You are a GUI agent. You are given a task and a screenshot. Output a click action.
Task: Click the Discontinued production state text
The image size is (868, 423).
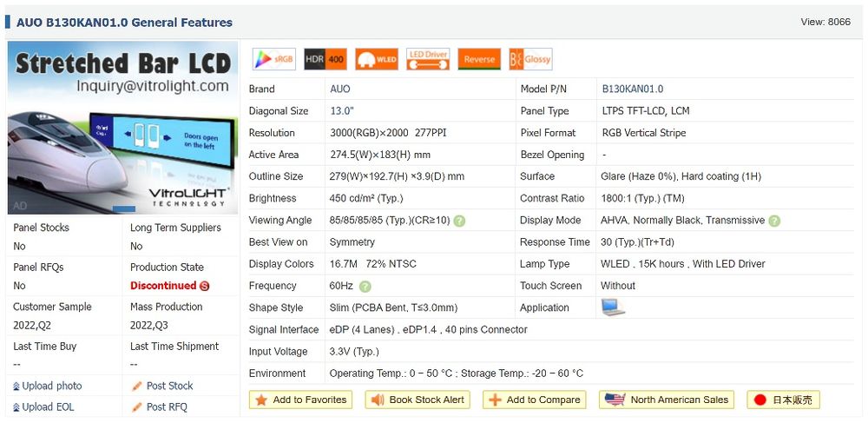pyautogui.click(x=163, y=286)
